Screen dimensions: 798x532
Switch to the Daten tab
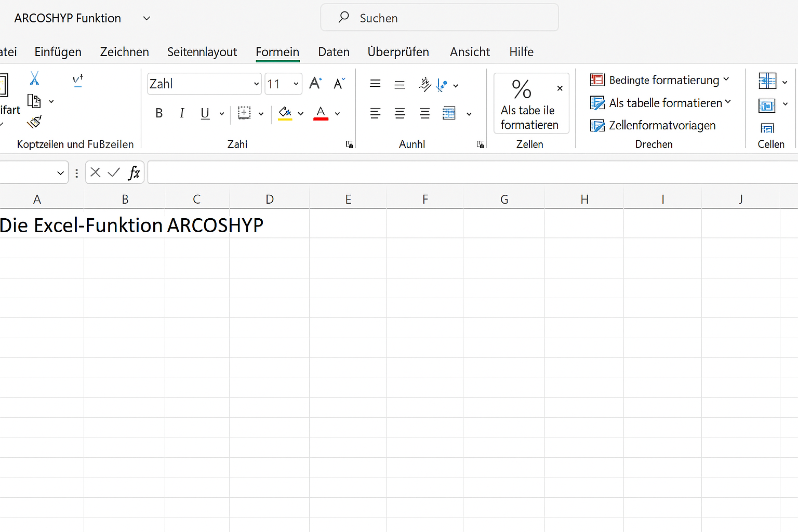(x=334, y=52)
